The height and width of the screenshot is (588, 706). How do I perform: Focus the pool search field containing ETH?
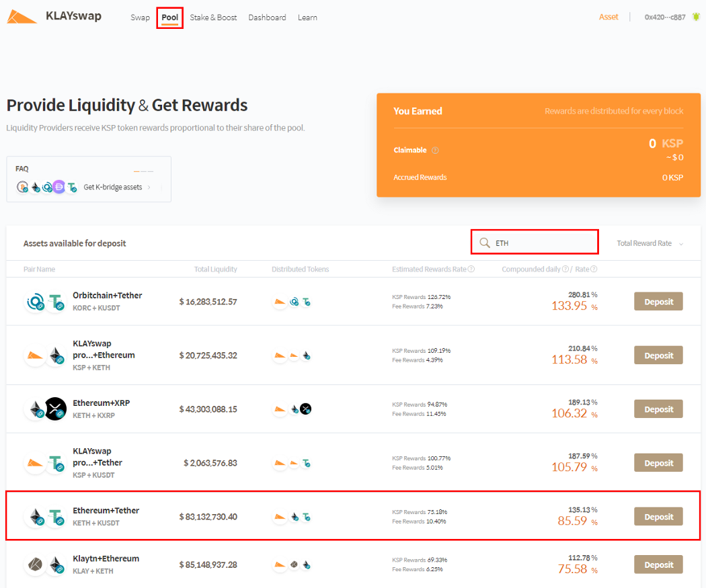[x=535, y=242]
